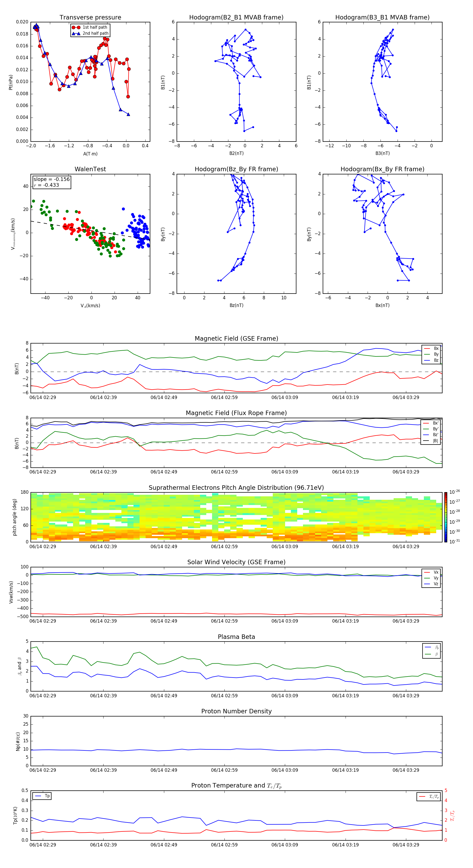Click the red Te/Tp right axis label
473x868 pixels.
point(453,815)
